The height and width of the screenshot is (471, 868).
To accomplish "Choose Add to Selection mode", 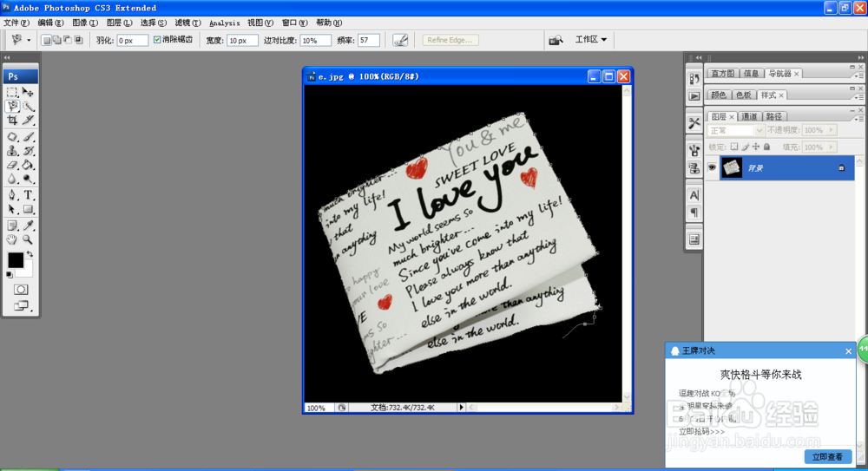I will click(x=57, y=40).
